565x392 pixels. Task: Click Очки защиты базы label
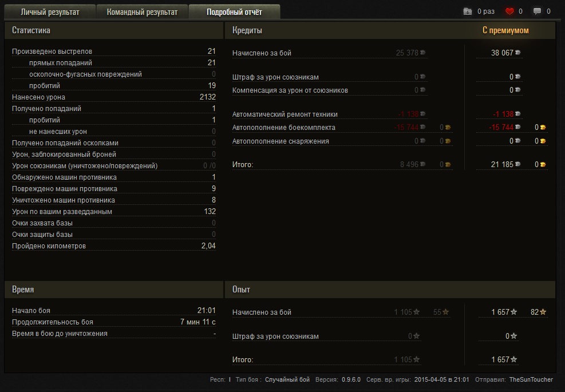point(42,235)
